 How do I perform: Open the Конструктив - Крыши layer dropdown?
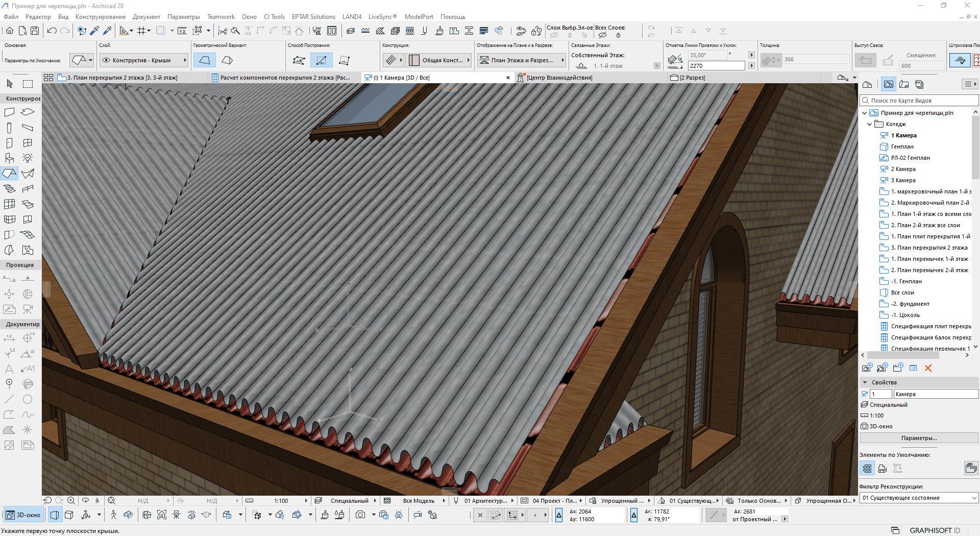pyautogui.click(x=144, y=60)
